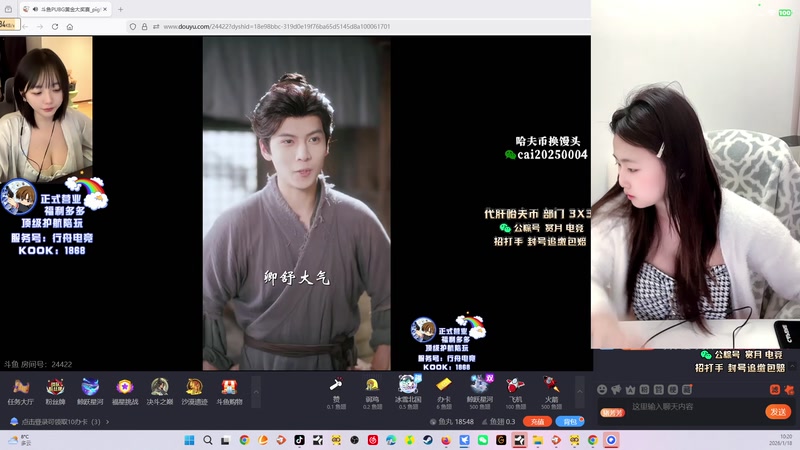Click the megaphone horn icon in chat

[616, 389]
